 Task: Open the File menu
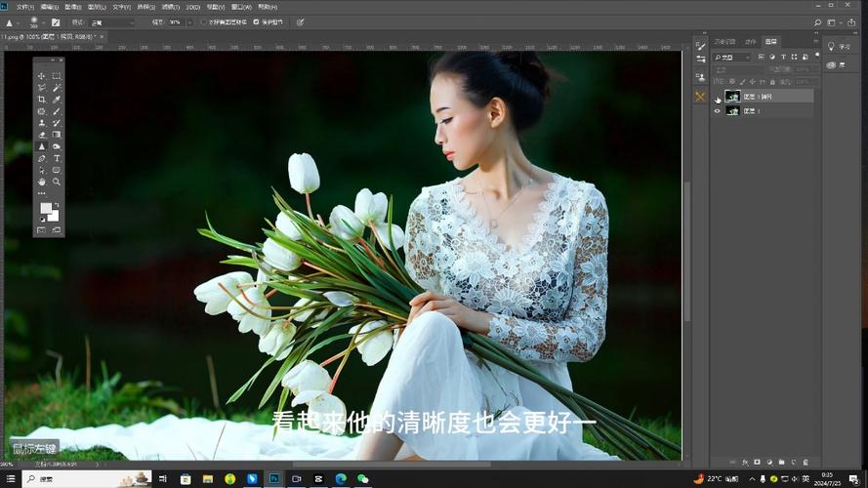pyautogui.click(x=25, y=7)
